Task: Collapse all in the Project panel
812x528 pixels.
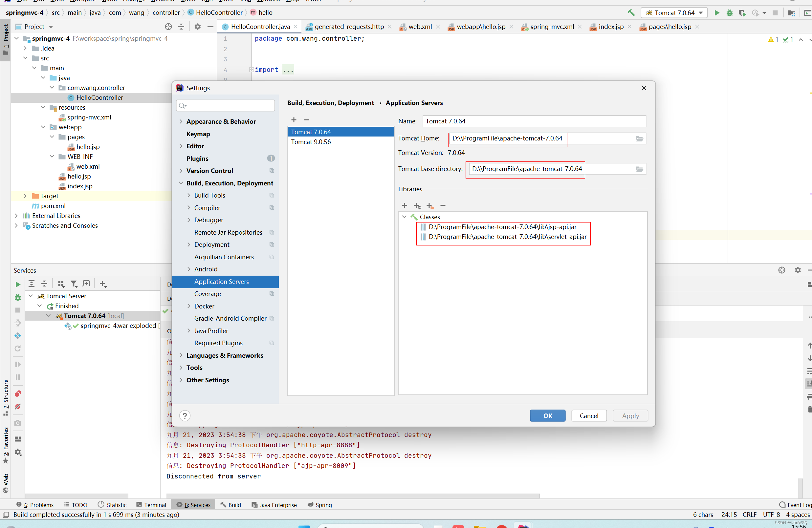Action: click(181, 27)
